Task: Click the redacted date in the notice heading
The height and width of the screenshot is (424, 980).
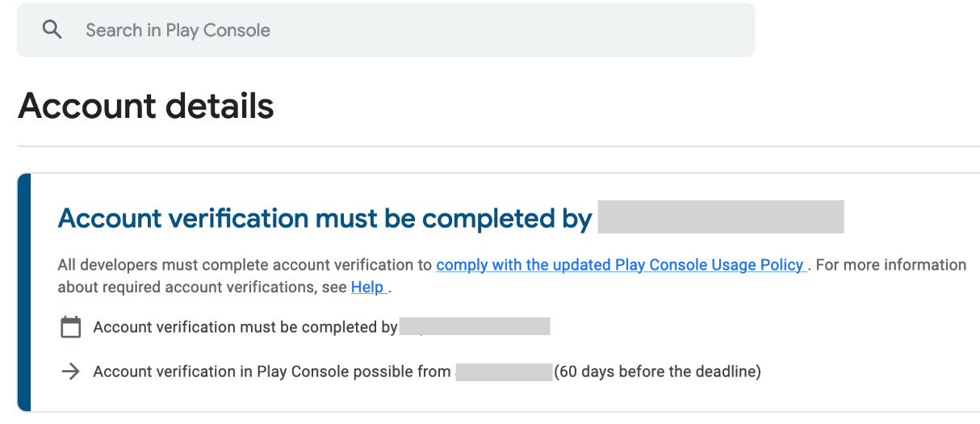Action: coord(721,217)
